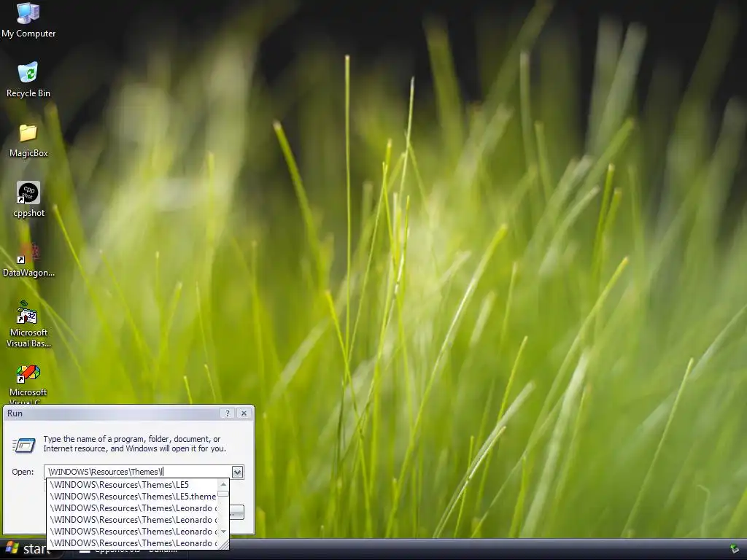The height and width of the screenshot is (560, 747).
Task: Select the My Computer desktop icon
Action: click(28, 20)
